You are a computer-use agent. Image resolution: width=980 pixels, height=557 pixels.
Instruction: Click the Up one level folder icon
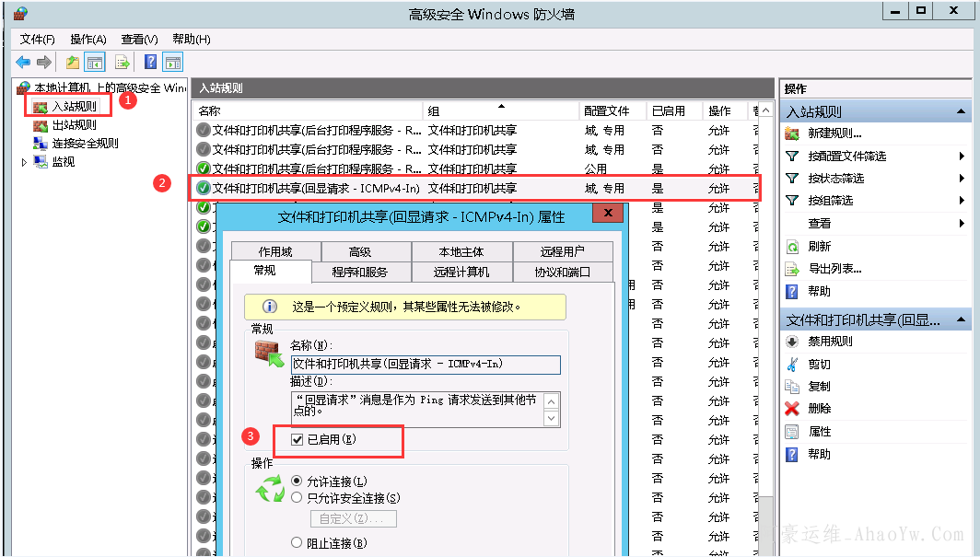pos(73,62)
